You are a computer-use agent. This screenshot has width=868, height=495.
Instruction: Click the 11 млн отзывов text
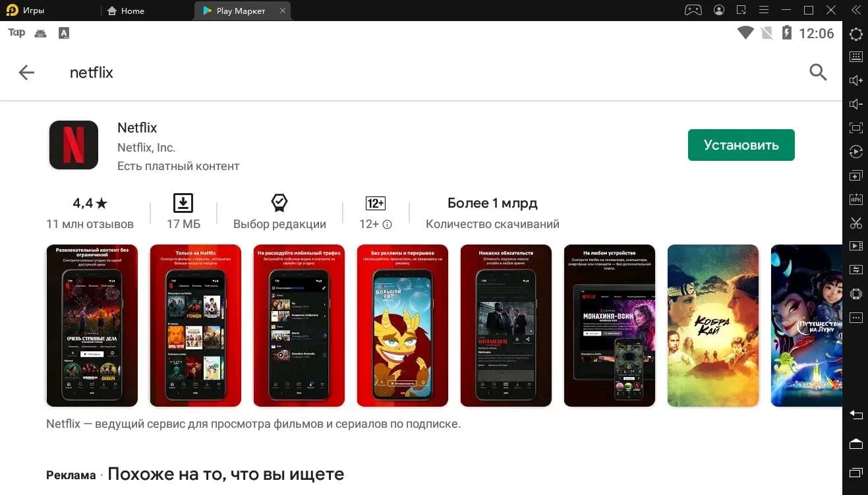tap(90, 224)
